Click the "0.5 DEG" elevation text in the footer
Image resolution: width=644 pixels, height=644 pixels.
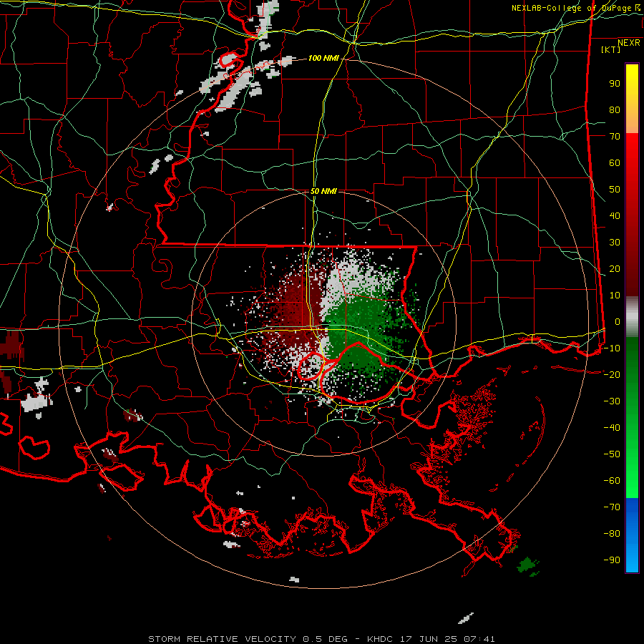click(x=325, y=639)
